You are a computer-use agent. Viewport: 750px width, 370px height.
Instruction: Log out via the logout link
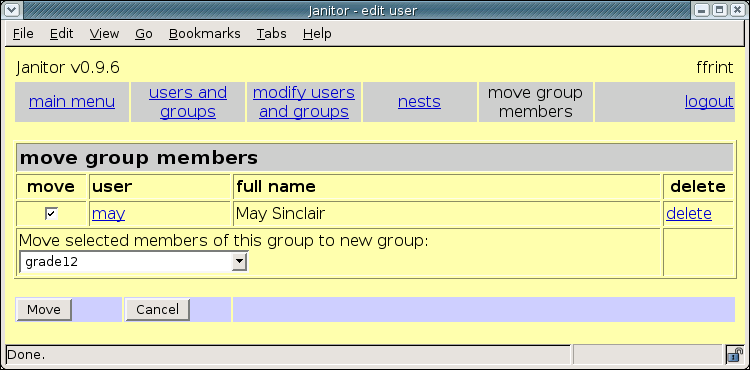pyautogui.click(x=709, y=102)
